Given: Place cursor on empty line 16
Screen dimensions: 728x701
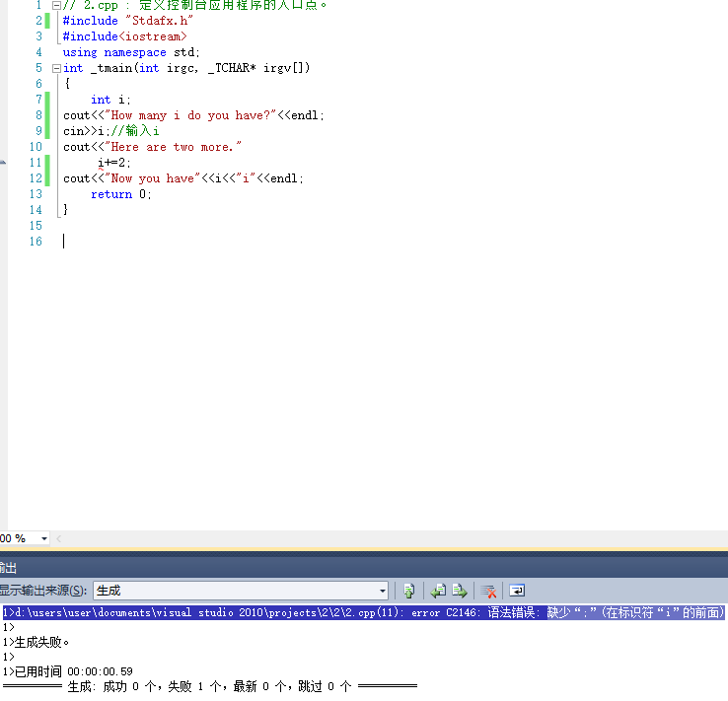Looking at the screenshot, I should pos(64,242).
